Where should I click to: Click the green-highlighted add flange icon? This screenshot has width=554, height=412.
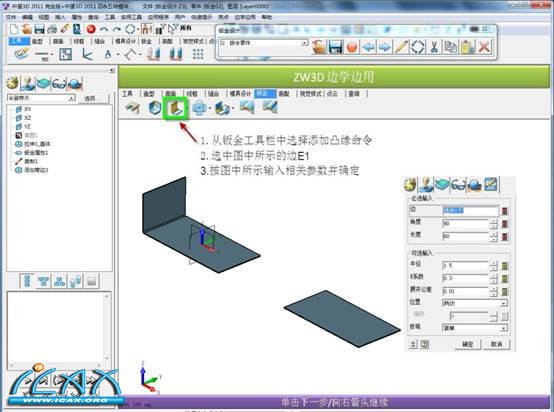[176, 108]
